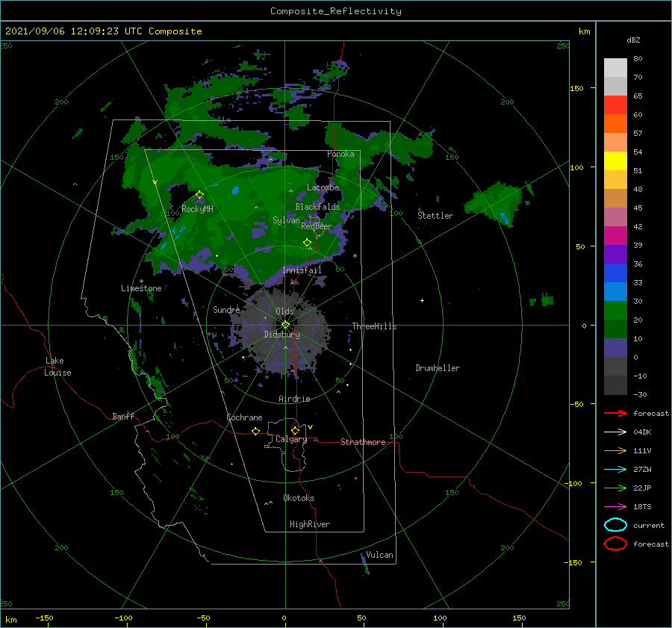
Task: Click the Innisfail map label
Action: tap(302, 270)
